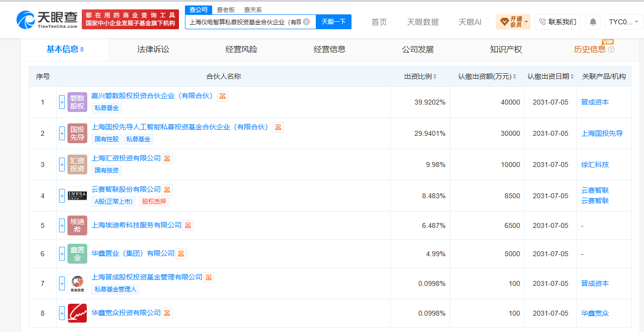Click the 汇资投资 logo tile
This screenshot has width=644, height=332.
pos(77,165)
